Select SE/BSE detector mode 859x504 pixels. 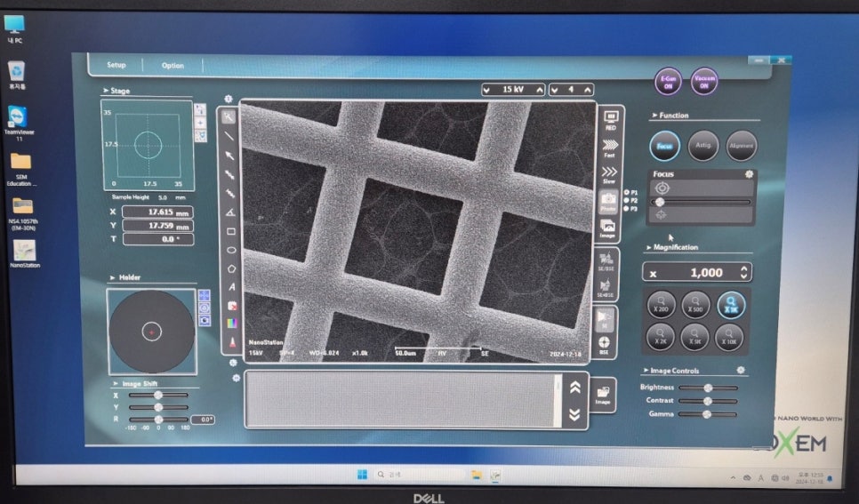(606, 260)
